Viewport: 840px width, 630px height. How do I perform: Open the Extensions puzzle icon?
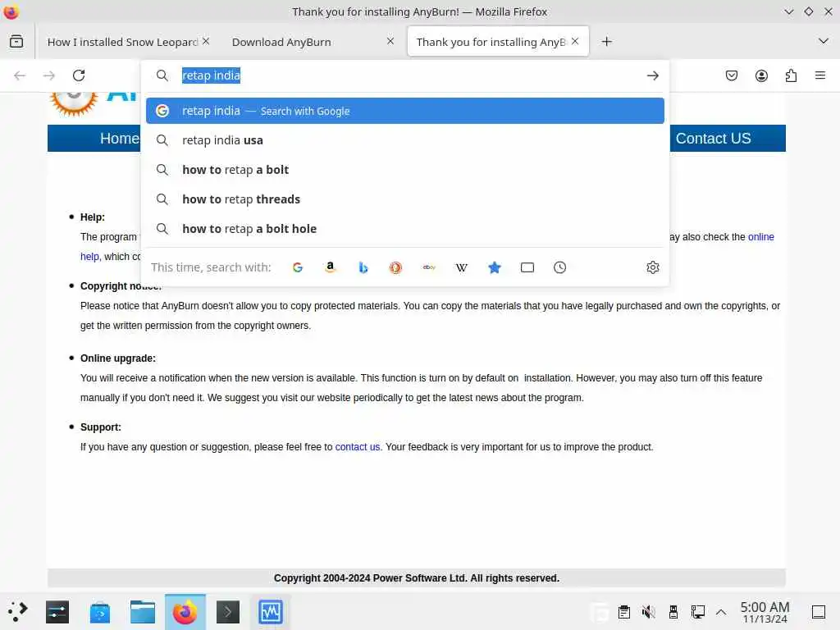[791, 75]
